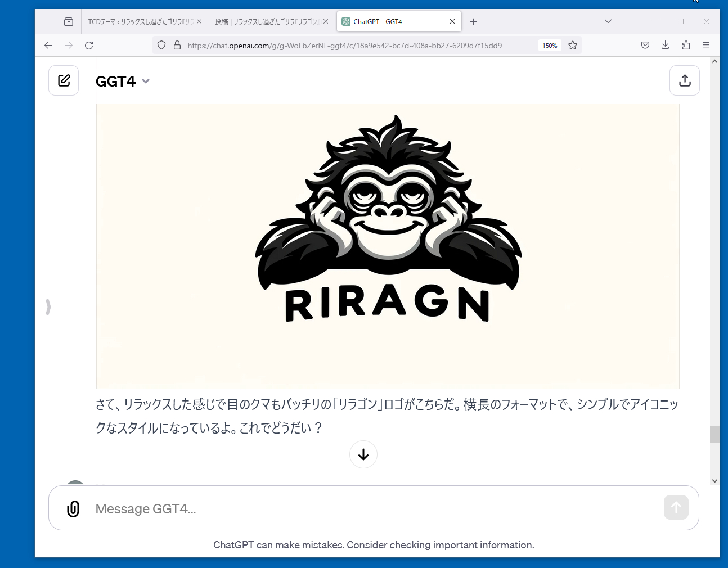
Task: Open the Firefox downloads panel
Action: [x=665, y=46]
